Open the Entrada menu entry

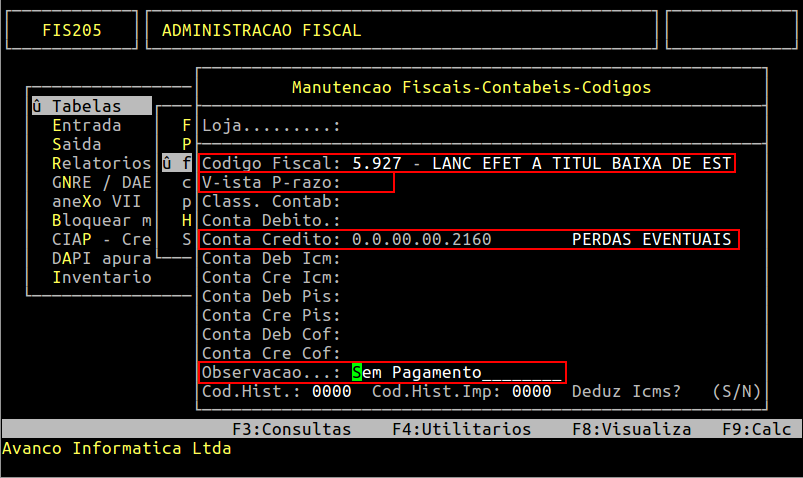(86, 125)
